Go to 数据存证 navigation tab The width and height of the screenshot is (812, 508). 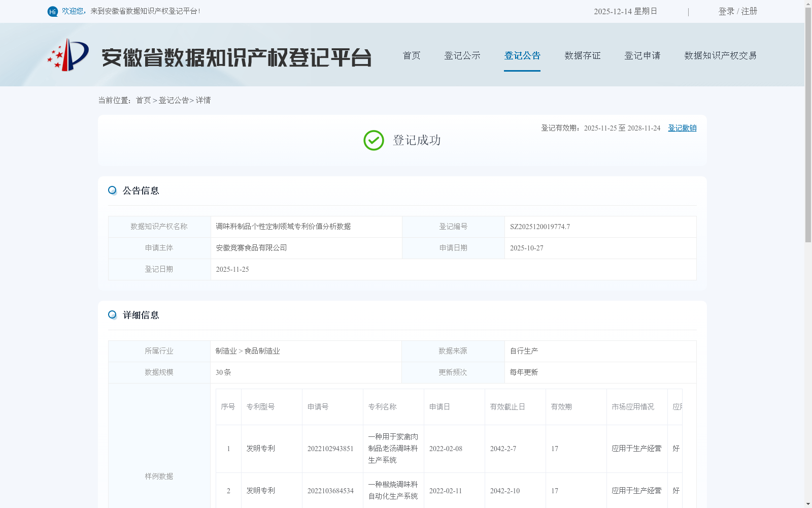click(x=583, y=55)
